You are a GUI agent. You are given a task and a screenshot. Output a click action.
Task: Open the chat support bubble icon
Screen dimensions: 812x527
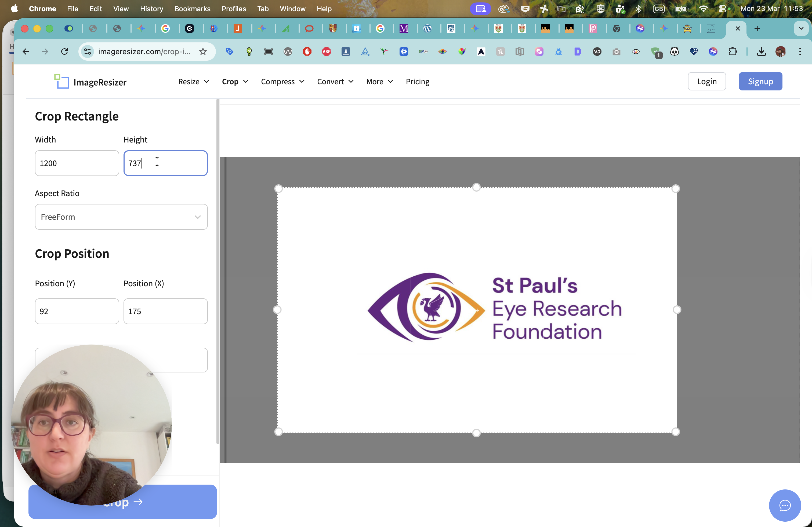point(785,505)
